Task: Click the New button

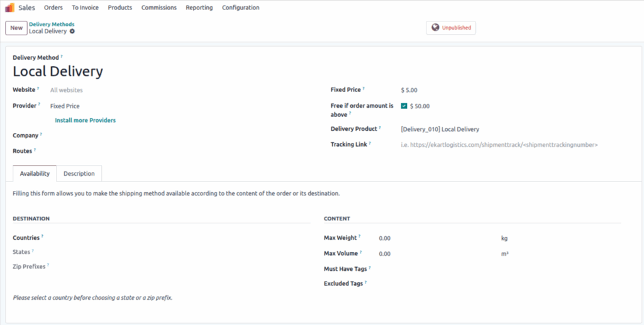Action: [16, 28]
